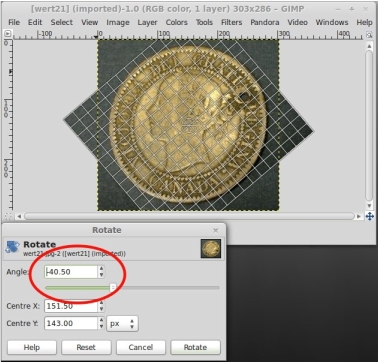Open the px units dropdown
Image resolution: width=378 pixels, height=362 pixels.
point(122,323)
